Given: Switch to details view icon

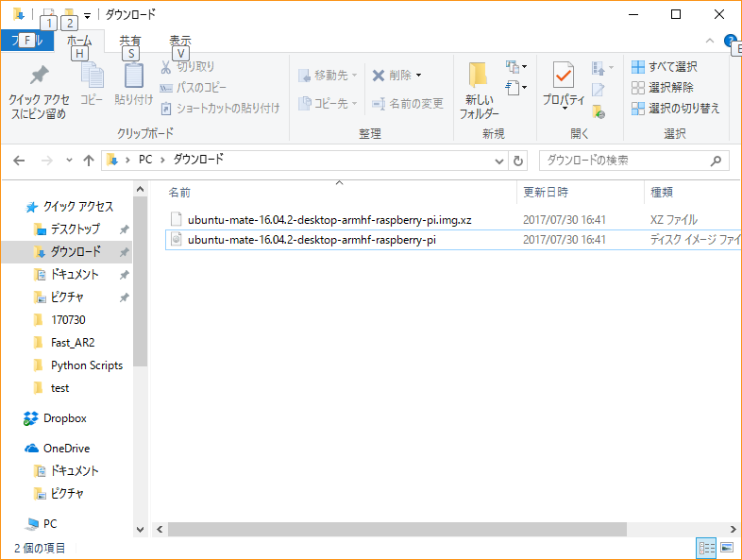Looking at the screenshot, I should (x=706, y=548).
